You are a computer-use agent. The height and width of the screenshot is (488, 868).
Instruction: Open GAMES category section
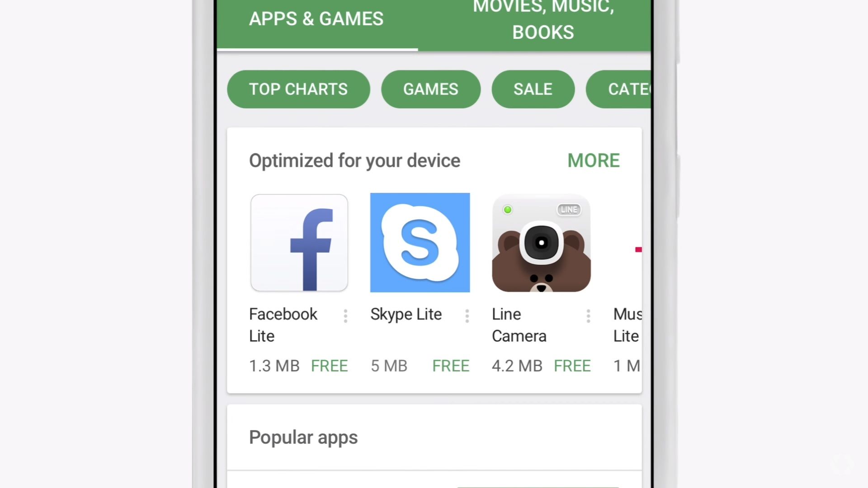[x=430, y=88]
